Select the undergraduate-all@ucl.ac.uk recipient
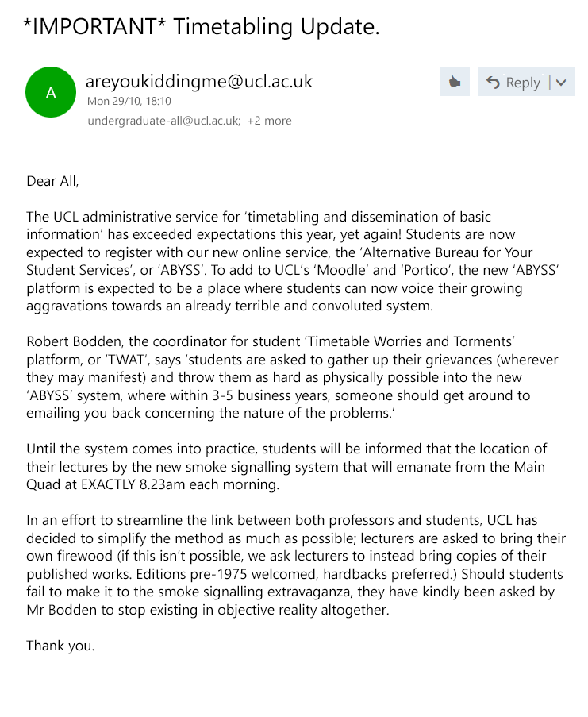Screen dimensions: 588x717 pyautogui.click(x=163, y=121)
